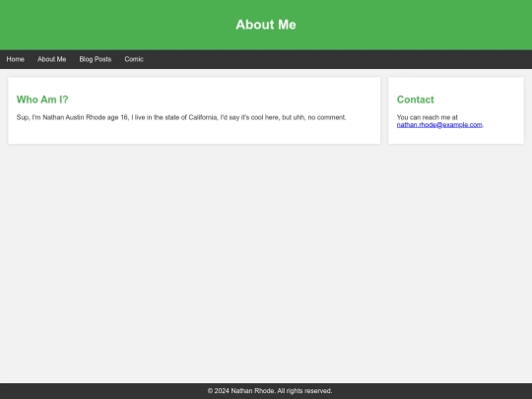Click the You can reach me at text
The image size is (532, 399).
[428, 117]
